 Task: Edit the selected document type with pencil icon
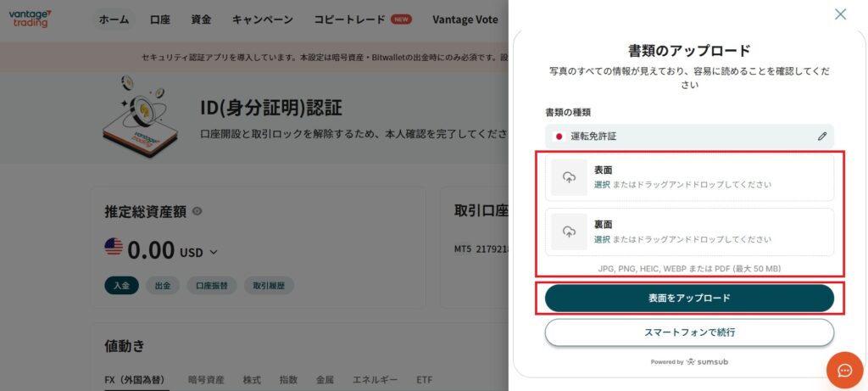pos(822,137)
